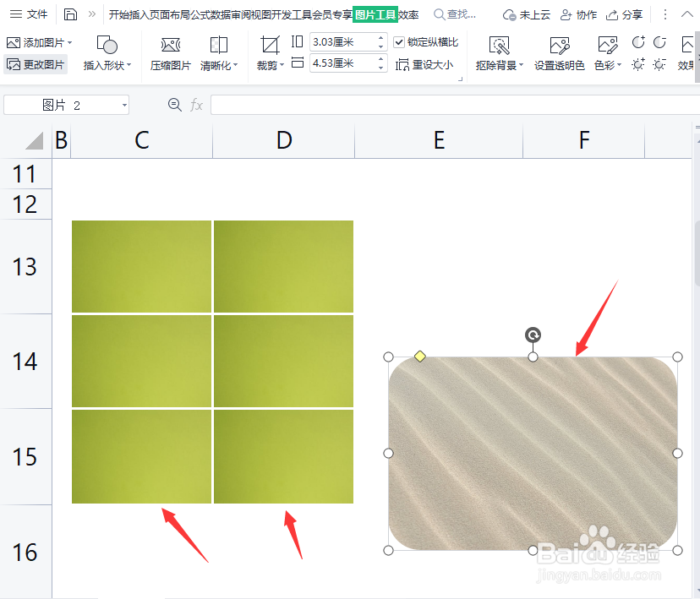Image resolution: width=700 pixels, height=599 pixels.
Task: Click the fx insert function icon
Action: tap(196, 106)
